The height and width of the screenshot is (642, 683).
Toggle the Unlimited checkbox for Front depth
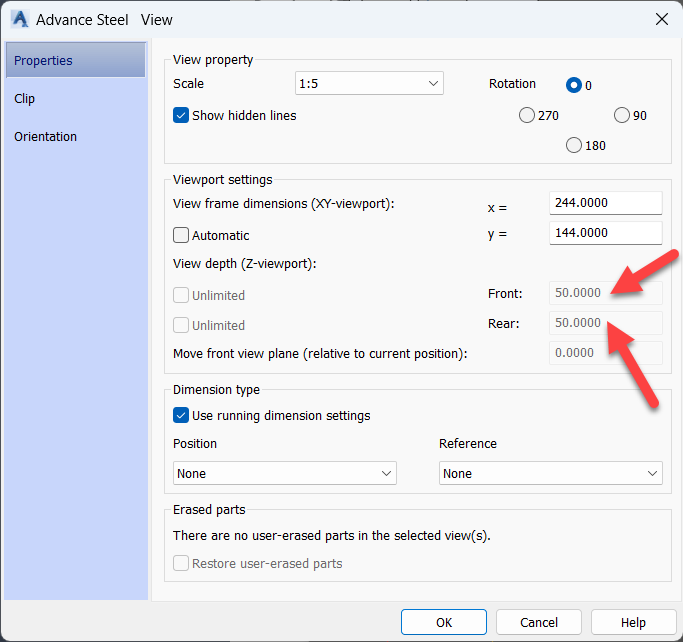coord(181,295)
